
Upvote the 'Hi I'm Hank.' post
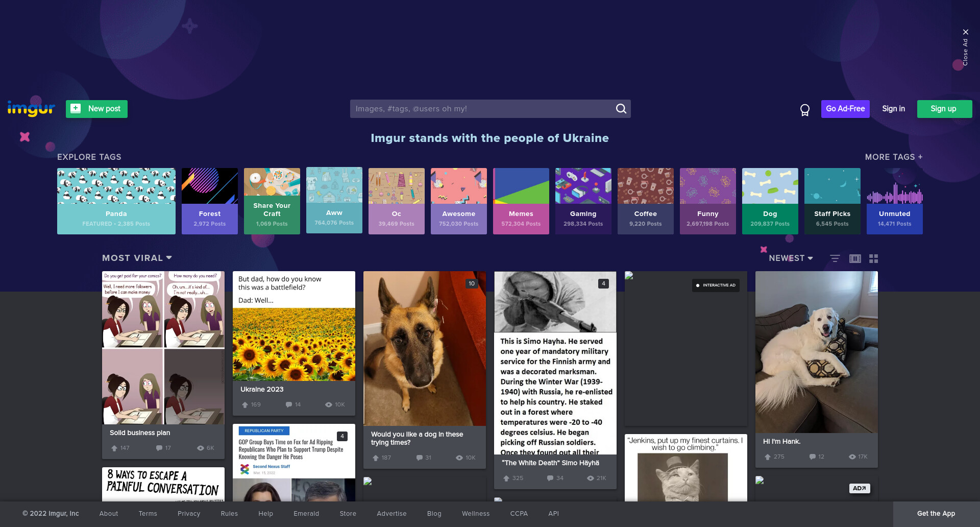pos(768,457)
